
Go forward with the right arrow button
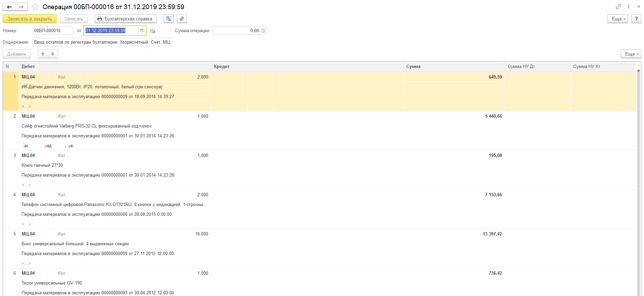[x=21, y=7]
